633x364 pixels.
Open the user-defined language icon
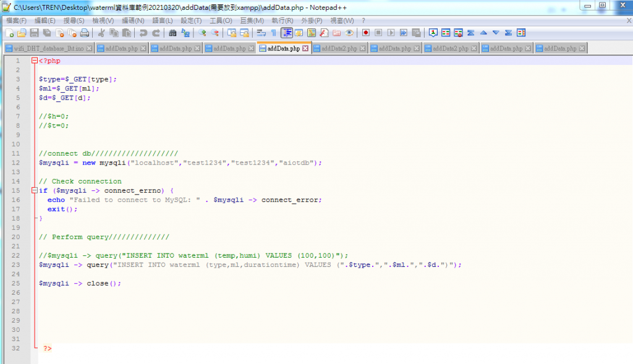point(299,33)
